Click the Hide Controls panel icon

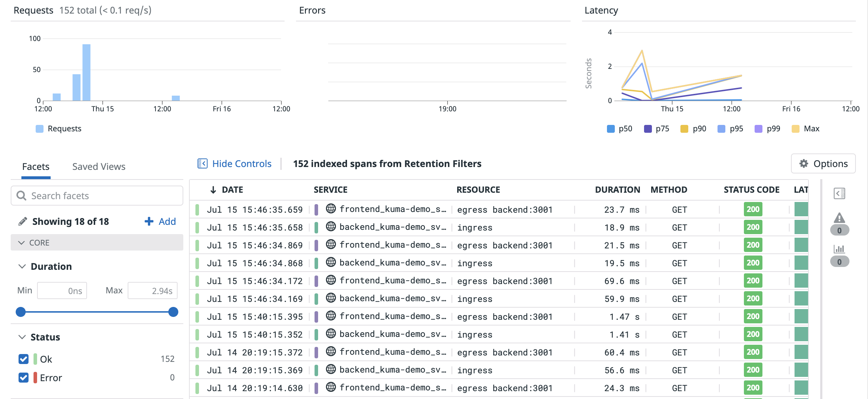pyautogui.click(x=202, y=163)
